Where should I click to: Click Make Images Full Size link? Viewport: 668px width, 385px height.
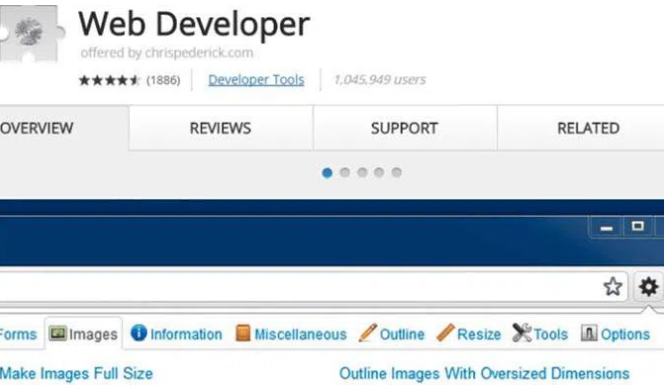click(x=77, y=374)
